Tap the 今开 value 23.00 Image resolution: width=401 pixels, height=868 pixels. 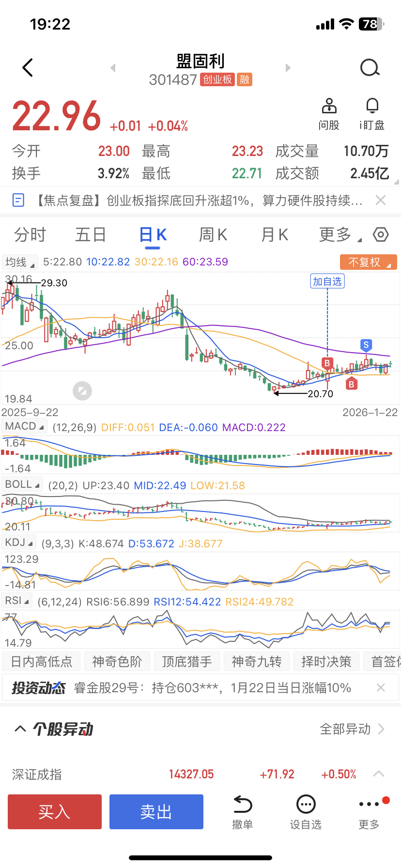tap(114, 151)
